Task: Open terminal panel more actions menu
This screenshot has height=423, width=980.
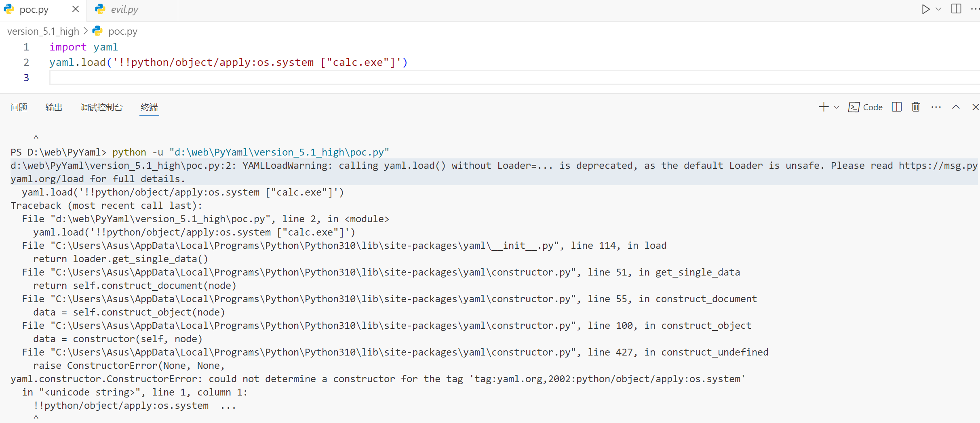Action: tap(936, 107)
